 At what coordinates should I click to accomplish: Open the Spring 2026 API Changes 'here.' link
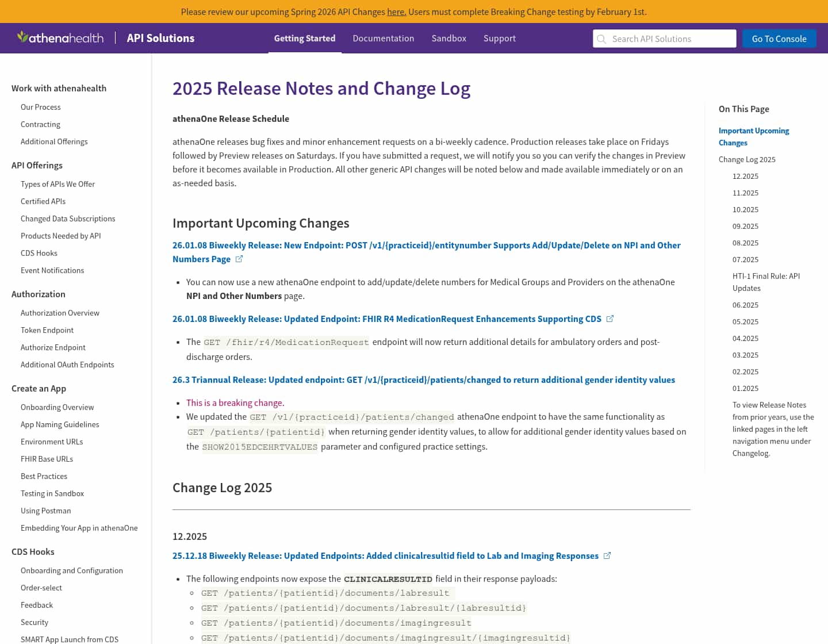396,11
